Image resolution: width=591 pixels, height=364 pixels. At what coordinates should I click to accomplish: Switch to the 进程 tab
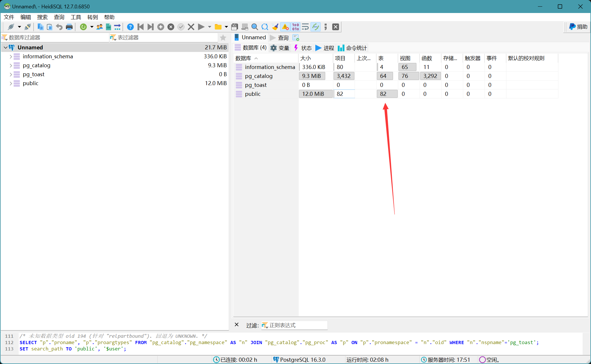325,48
